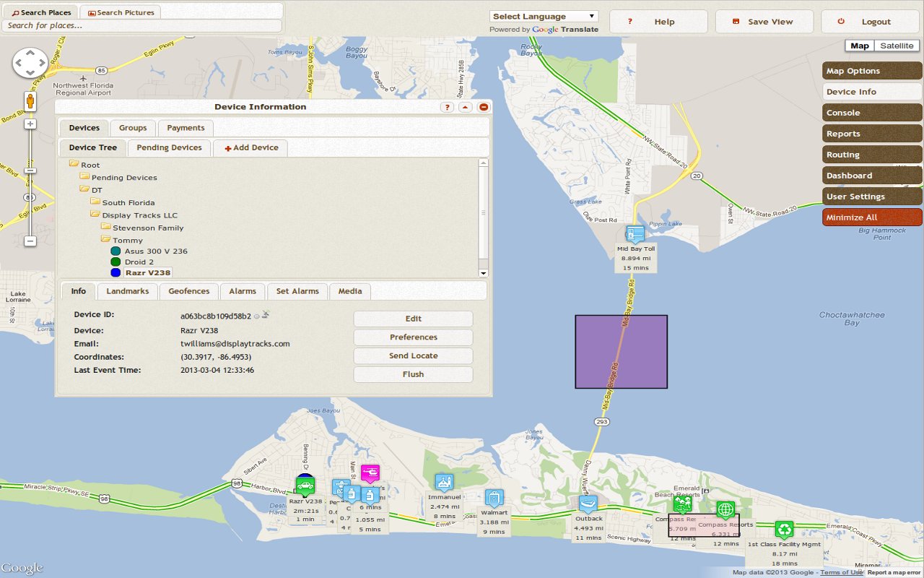Open the Routing menu item
The width and height of the screenshot is (924, 578).
(x=872, y=155)
